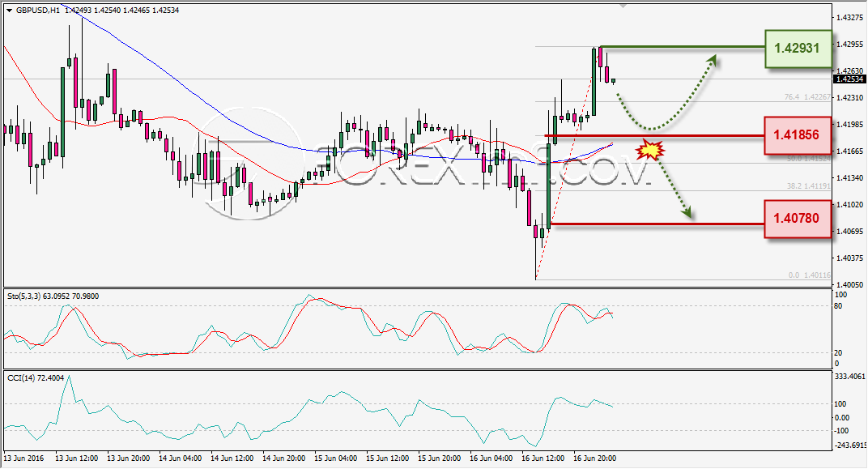Viewport: 868px width, 469px height.
Task: Click the 15 Jun 04:00 time label
Action: pos(336,458)
